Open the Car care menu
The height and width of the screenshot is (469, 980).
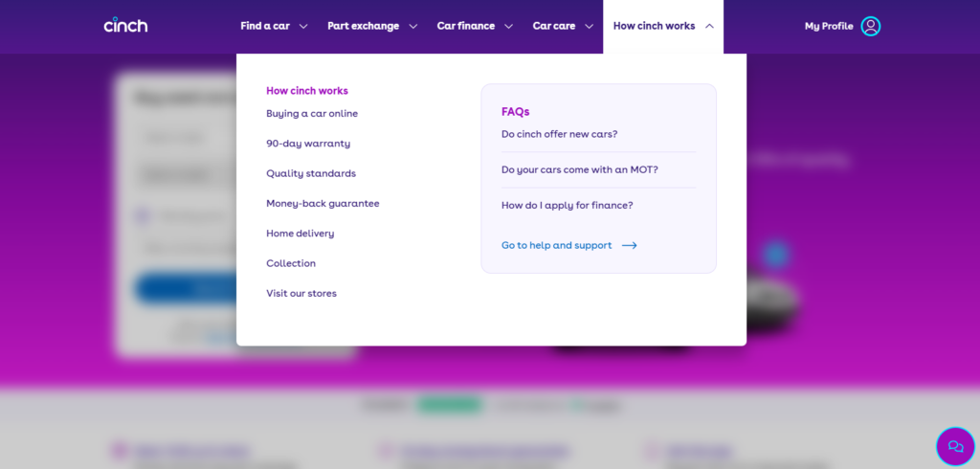pos(554,26)
